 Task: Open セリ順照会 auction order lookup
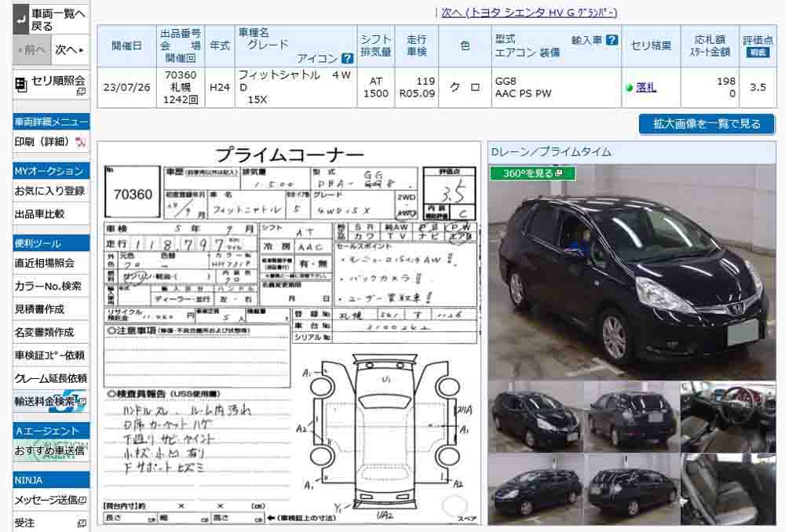(51, 85)
